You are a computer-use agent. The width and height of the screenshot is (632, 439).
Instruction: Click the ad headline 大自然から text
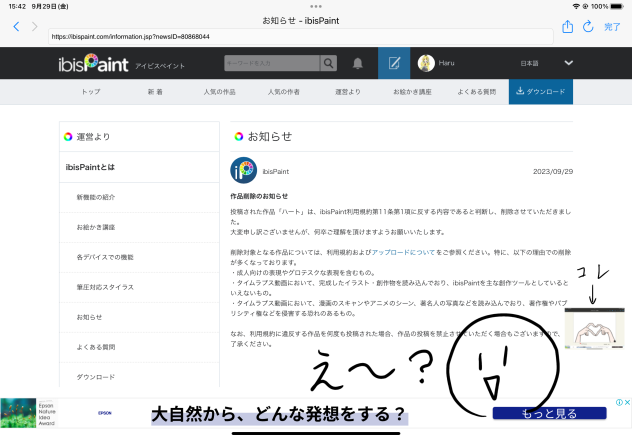click(278, 414)
